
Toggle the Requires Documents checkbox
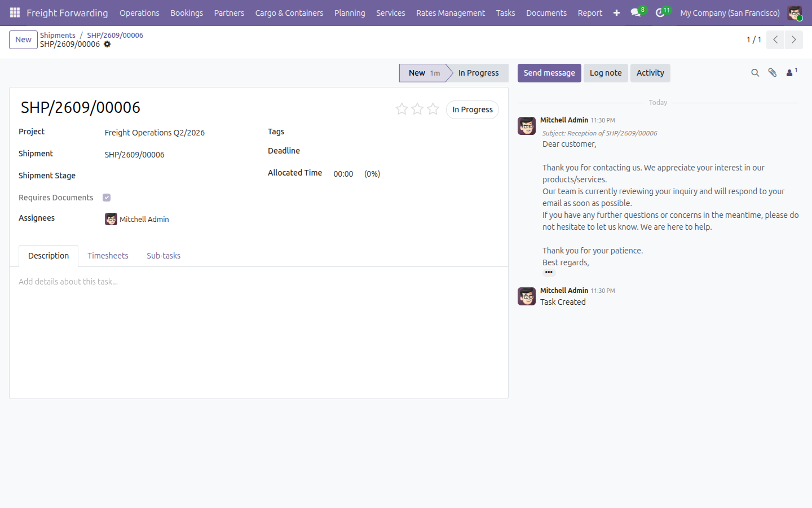107,198
